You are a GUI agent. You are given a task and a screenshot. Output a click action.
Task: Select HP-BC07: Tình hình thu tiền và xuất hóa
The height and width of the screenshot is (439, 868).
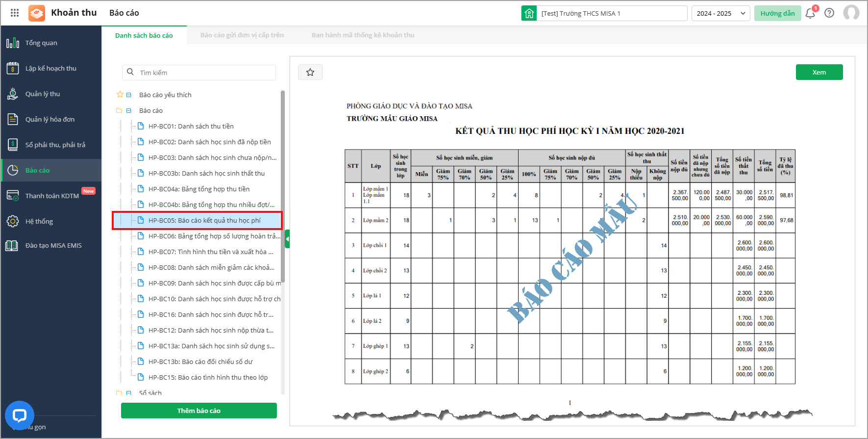211,252
